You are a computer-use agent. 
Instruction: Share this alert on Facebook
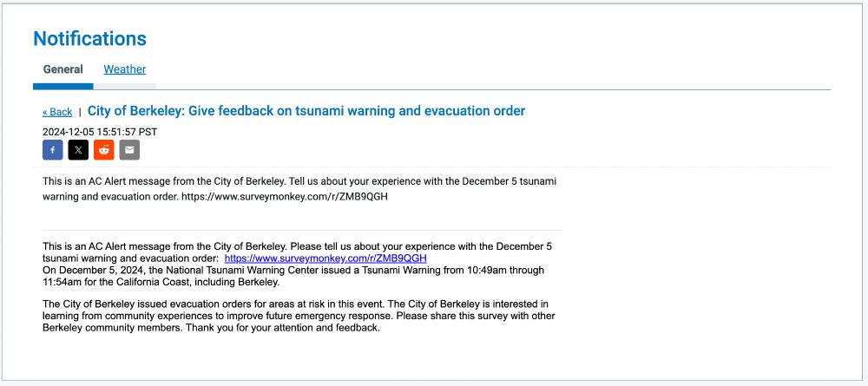click(x=53, y=150)
